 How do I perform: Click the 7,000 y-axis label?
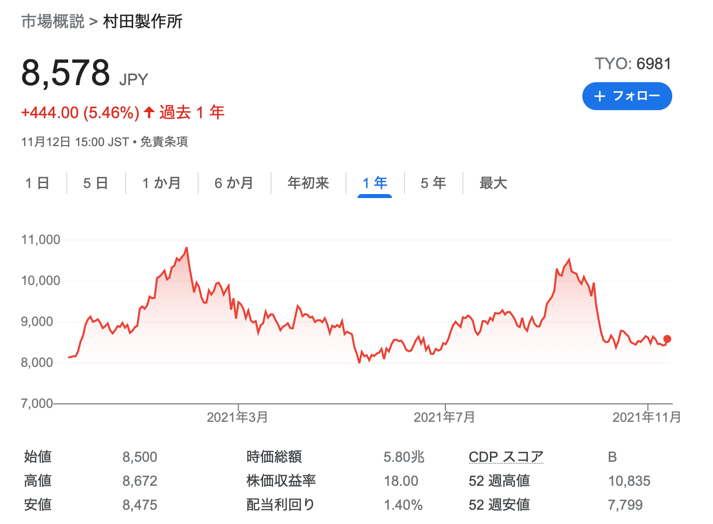[37, 403]
